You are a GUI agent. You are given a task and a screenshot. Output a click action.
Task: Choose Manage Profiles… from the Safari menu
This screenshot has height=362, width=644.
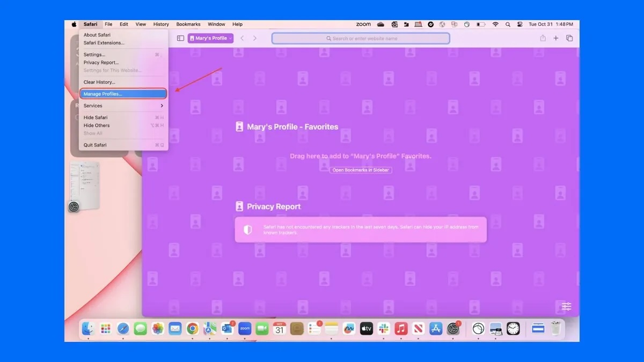(x=123, y=94)
